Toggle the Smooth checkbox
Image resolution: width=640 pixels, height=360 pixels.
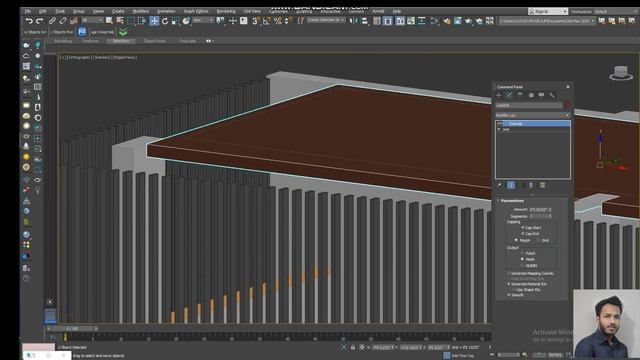click(x=509, y=295)
